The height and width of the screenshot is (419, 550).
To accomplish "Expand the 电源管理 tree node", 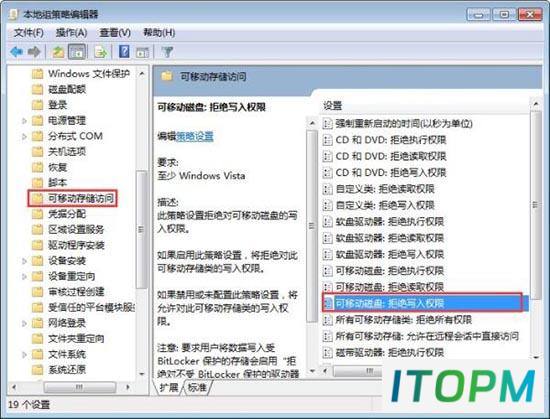I will pyautogui.click(x=24, y=121).
